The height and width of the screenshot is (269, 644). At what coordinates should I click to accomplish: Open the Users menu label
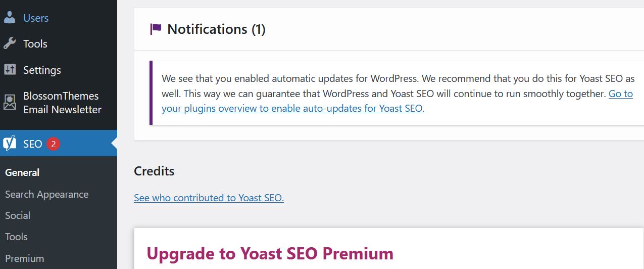(x=36, y=18)
